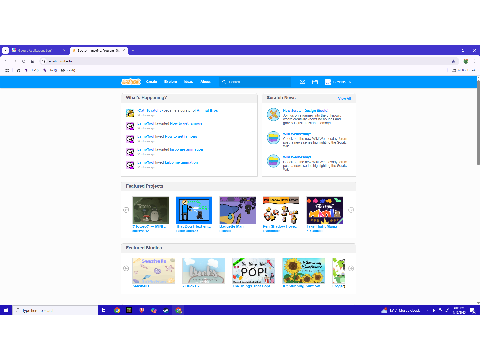This screenshot has width=480, height=360.
Task: Open the sky-blue clouds studio thumbnail
Action: point(203,271)
